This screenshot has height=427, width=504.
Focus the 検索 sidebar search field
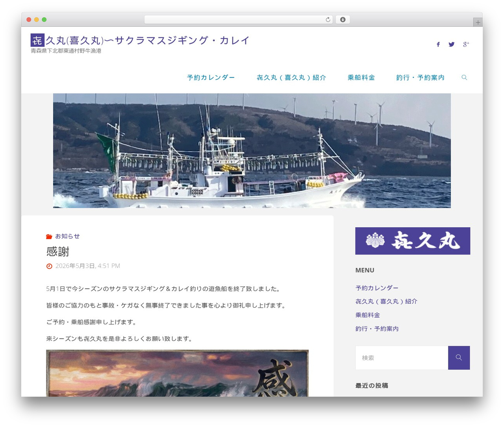point(402,358)
